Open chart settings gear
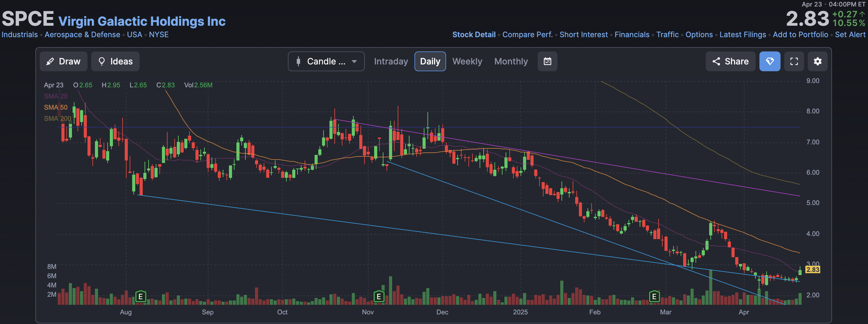The width and height of the screenshot is (868, 324). pyautogui.click(x=817, y=61)
